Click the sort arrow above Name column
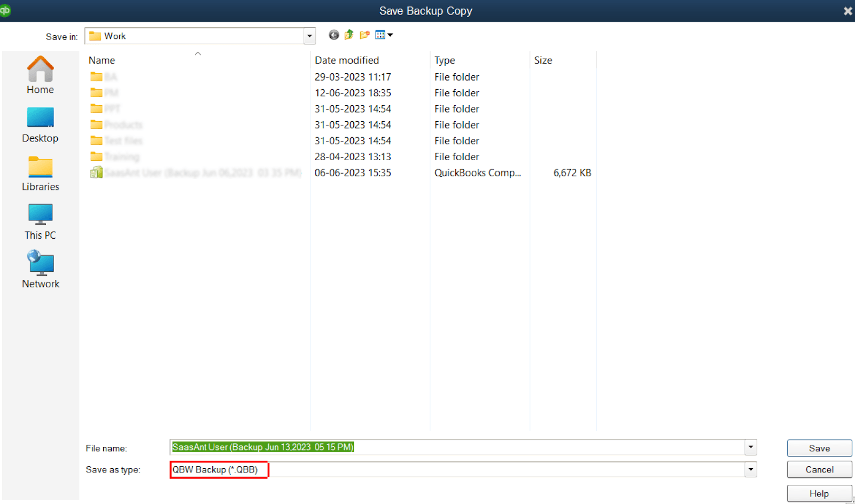The height and width of the screenshot is (504, 855). pos(198,53)
